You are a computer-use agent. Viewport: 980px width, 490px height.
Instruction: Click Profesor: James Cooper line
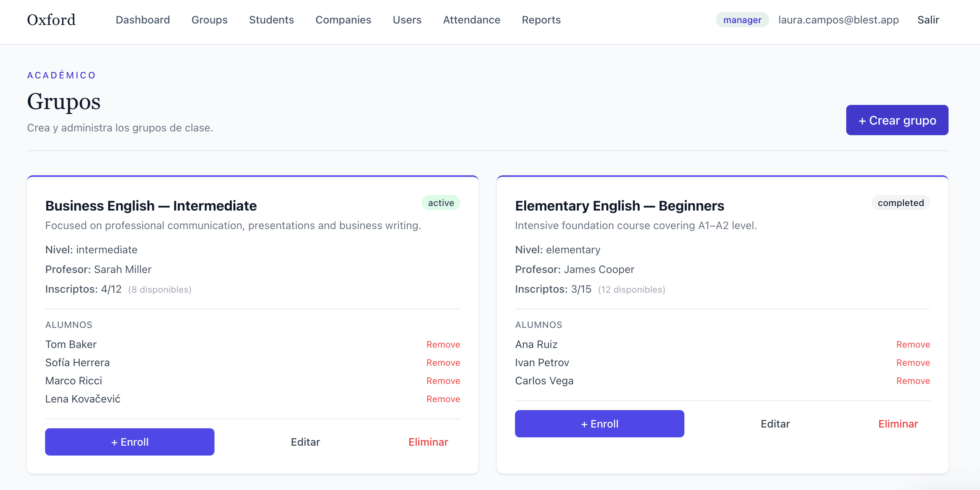coord(575,270)
